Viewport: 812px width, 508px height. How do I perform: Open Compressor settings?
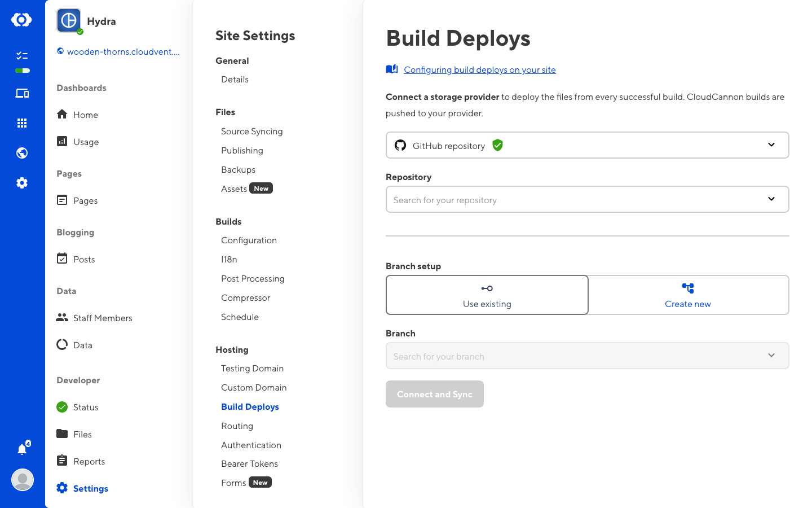245,298
